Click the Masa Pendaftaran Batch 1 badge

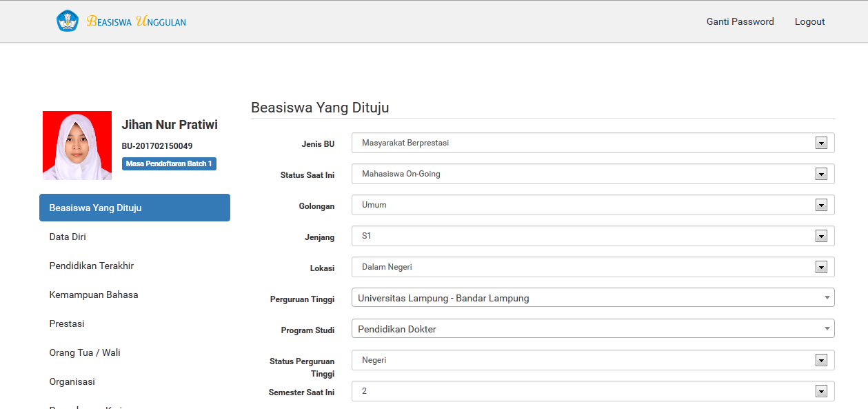point(169,163)
